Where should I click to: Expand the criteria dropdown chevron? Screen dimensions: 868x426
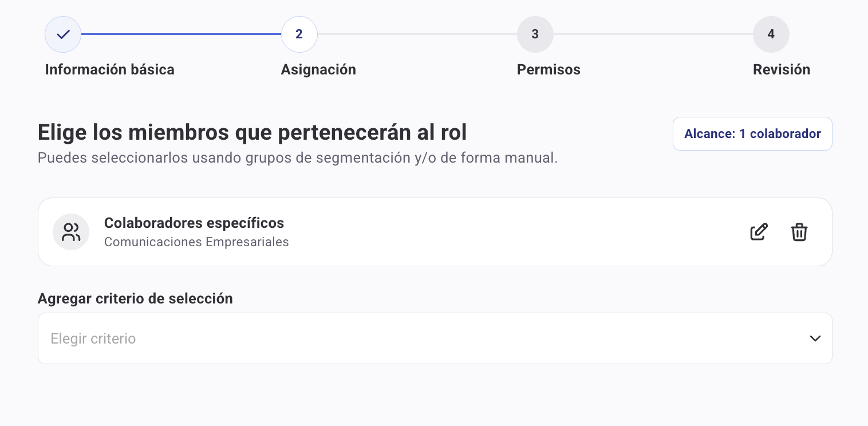tap(815, 338)
